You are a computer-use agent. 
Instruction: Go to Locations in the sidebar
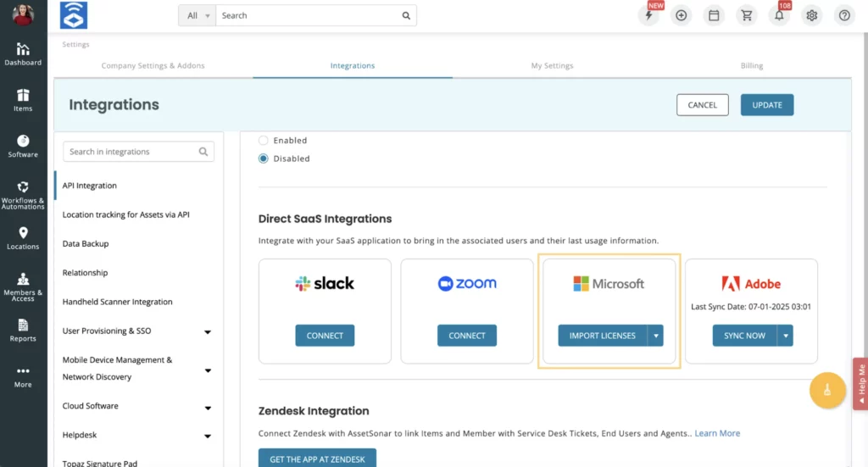pos(23,238)
